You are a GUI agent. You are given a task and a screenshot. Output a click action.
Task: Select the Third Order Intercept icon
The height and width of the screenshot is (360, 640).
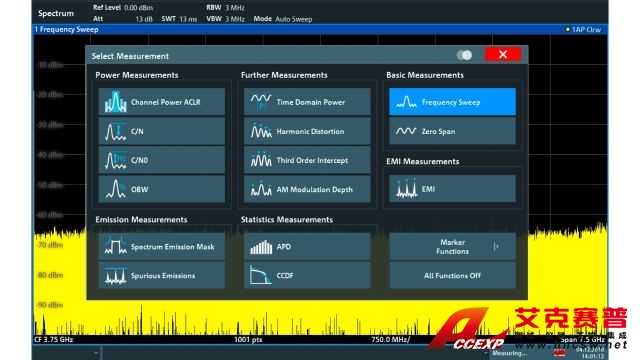[261, 160]
